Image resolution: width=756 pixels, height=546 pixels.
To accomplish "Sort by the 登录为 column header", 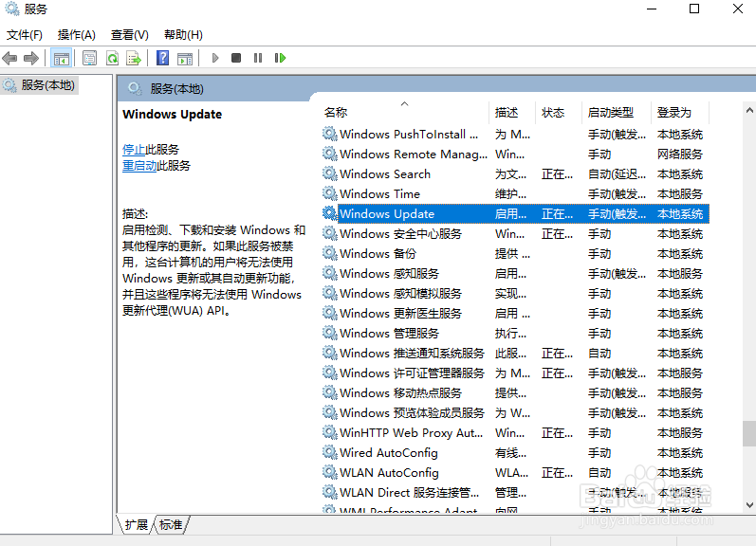I will point(680,112).
